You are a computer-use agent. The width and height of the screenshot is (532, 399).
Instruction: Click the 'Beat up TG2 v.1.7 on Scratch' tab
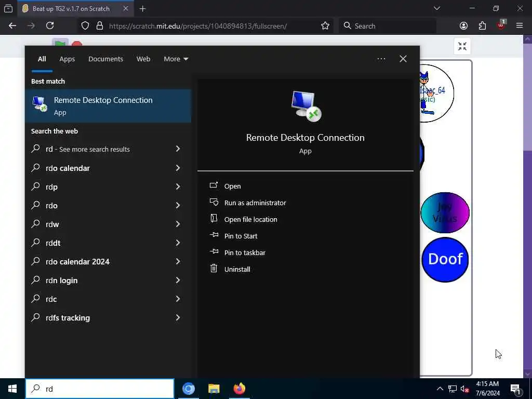click(76, 9)
